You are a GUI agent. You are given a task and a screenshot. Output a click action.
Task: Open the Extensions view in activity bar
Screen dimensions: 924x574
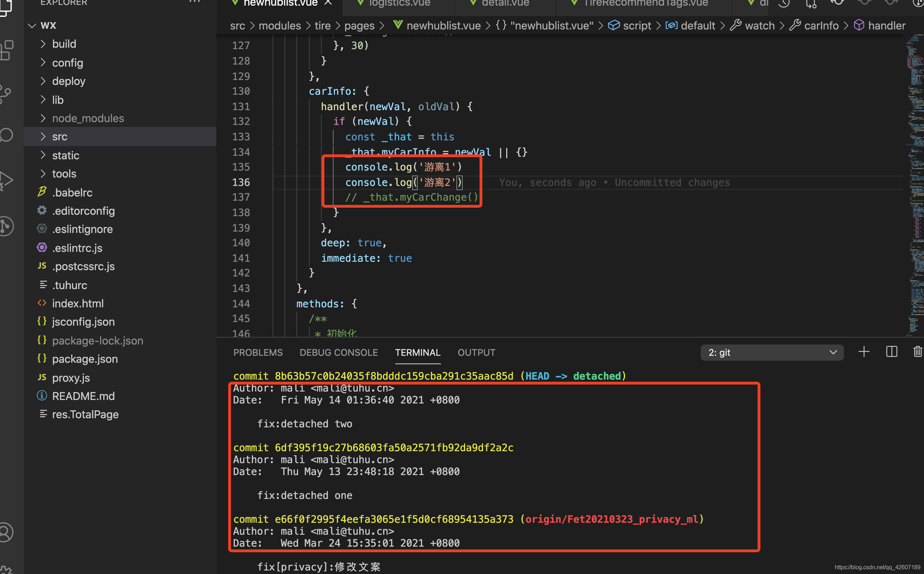[7, 50]
